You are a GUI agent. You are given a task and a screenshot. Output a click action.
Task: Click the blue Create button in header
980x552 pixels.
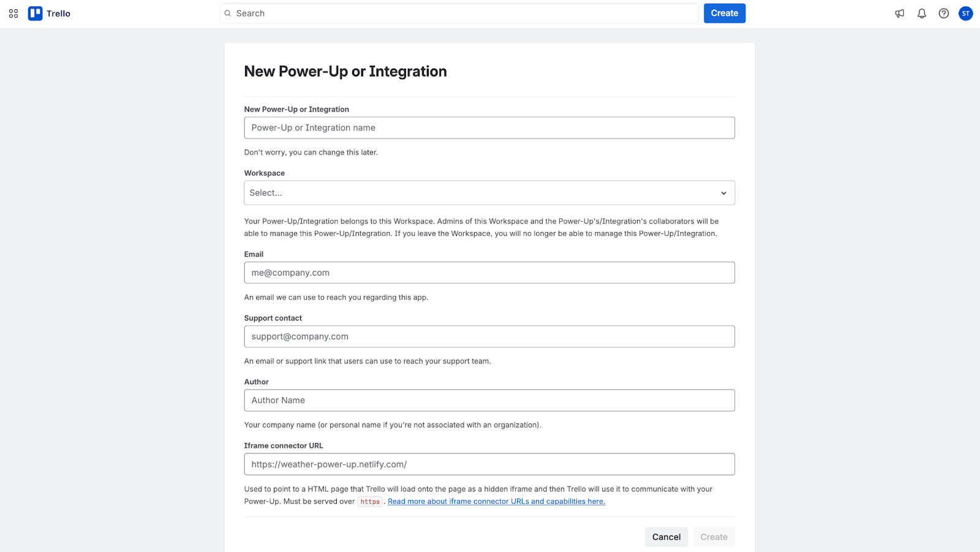tap(724, 13)
